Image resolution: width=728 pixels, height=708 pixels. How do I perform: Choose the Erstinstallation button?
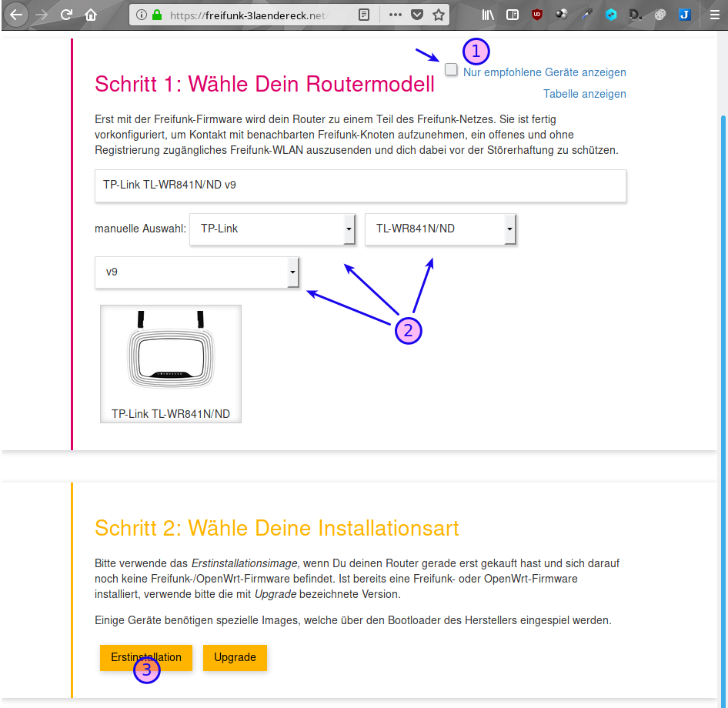145,657
